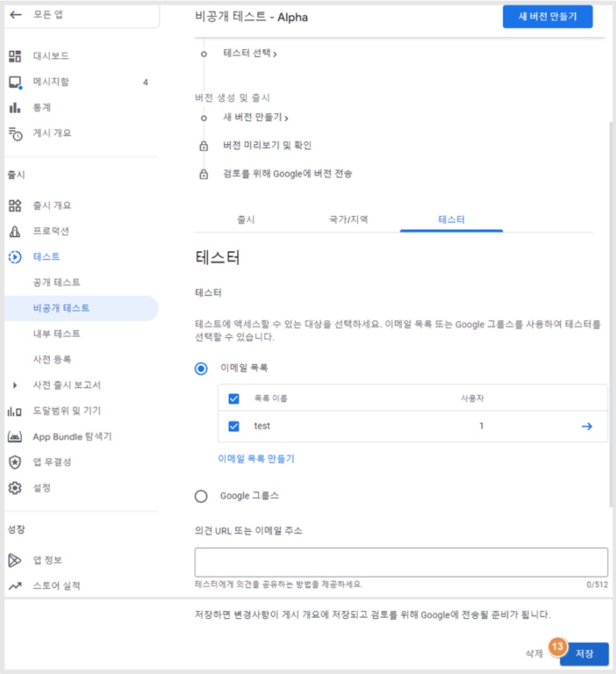The height and width of the screenshot is (674, 616).
Task: Switch to the 국가/지역 tab
Action: (349, 220)
